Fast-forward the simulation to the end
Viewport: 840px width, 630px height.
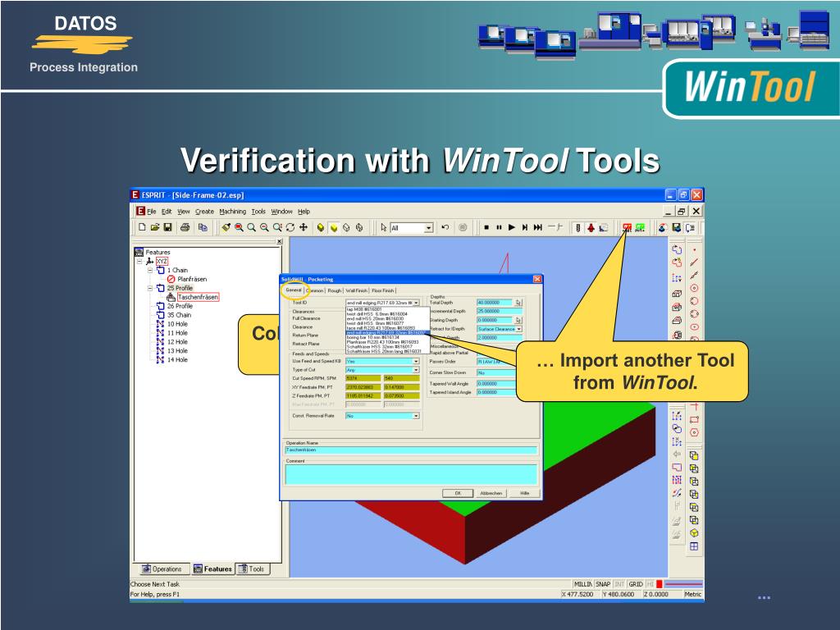coord(538,227)
